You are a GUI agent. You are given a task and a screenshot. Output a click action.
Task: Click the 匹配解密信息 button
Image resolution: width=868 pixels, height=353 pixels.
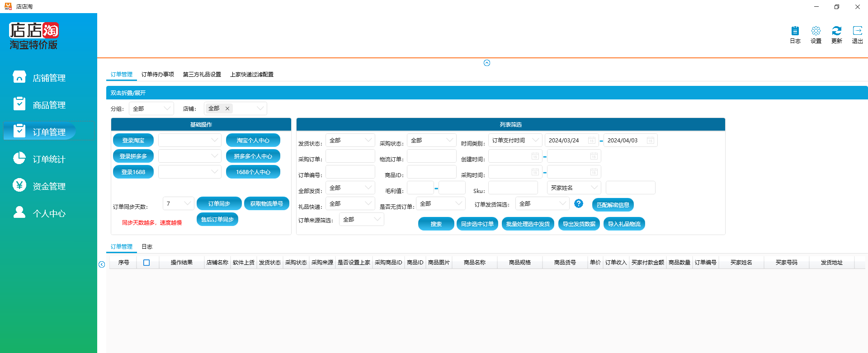point(613,205)
